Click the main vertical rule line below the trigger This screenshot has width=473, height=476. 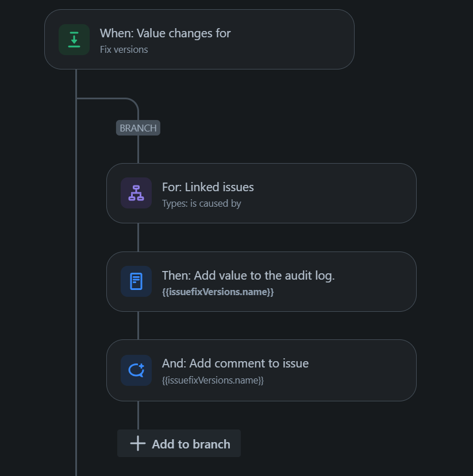click(x=76, y=273)
